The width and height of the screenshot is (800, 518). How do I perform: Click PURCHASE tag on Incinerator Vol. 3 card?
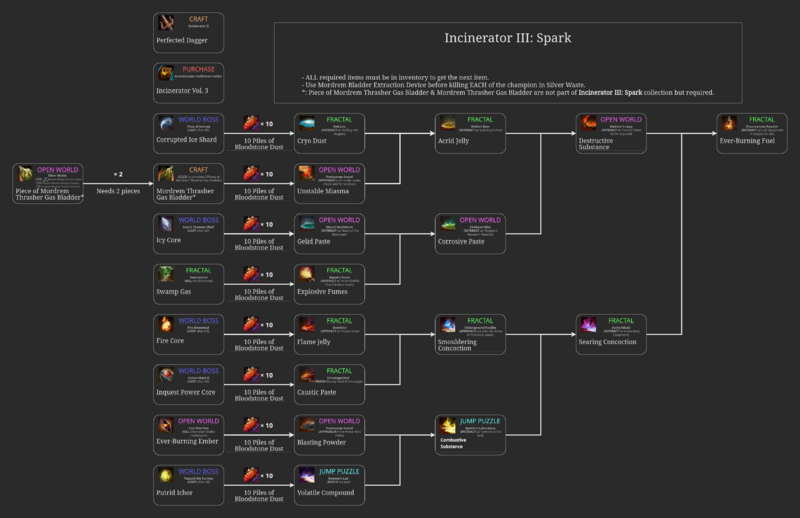(x=198, y=69)
